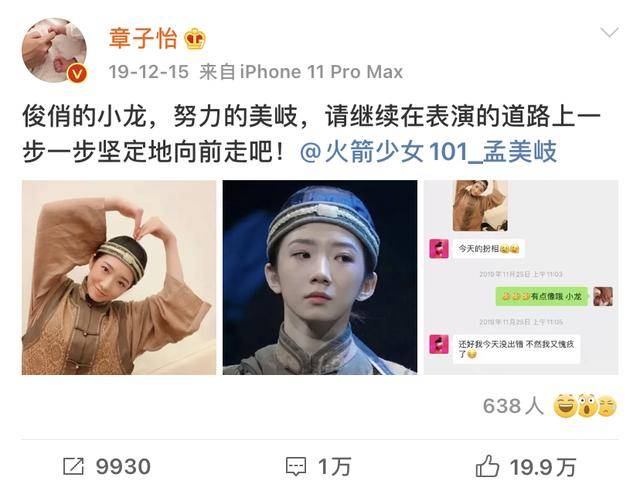Click the 来自 iPhone 11 Pro Max source

point(301,72)
